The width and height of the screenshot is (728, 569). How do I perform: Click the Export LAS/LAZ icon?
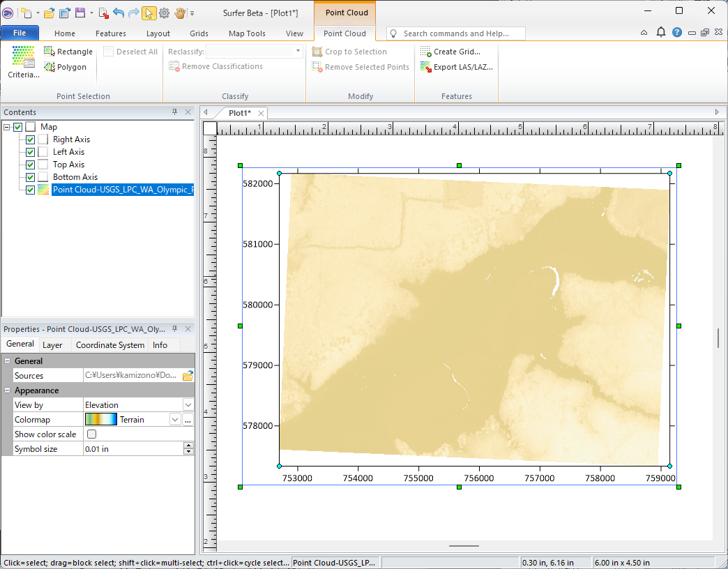pos(425,67)
